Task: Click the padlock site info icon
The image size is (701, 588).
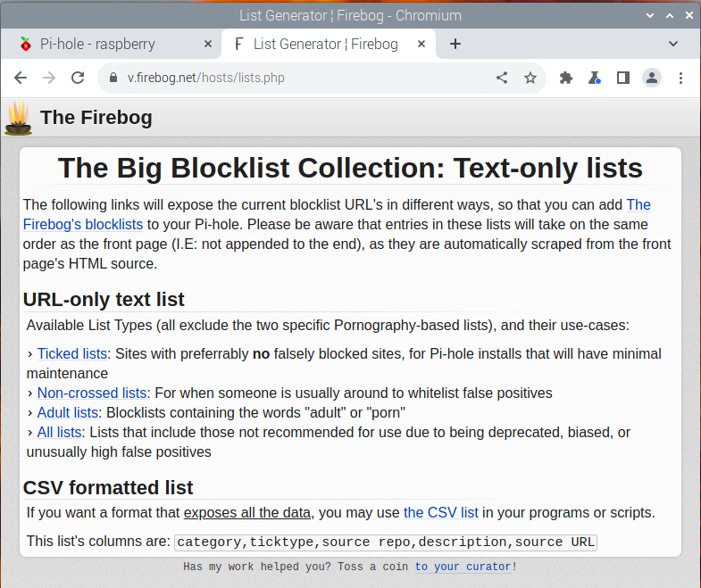Action: (x=113, y=78)
